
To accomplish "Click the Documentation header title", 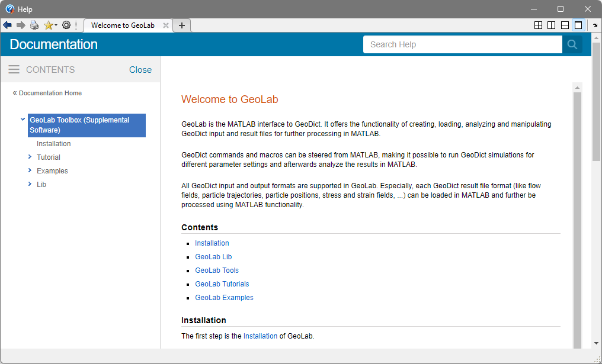I will coord(53,44).
